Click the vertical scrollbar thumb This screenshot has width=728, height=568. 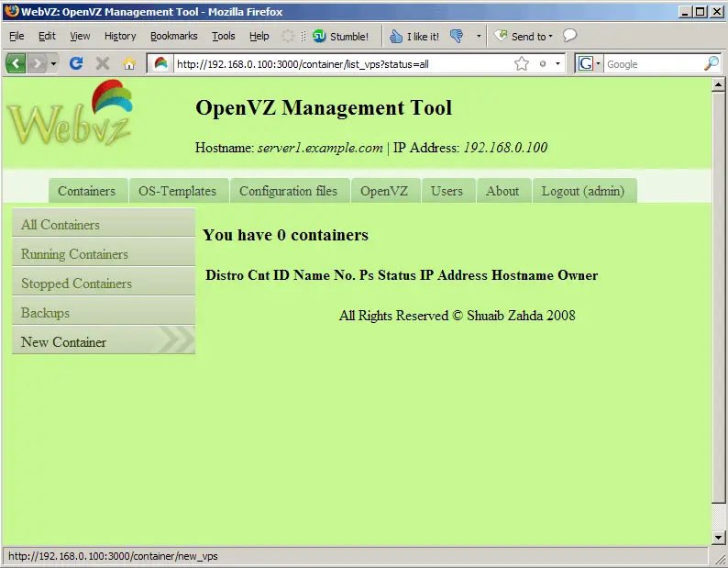[x=718, y=297]
